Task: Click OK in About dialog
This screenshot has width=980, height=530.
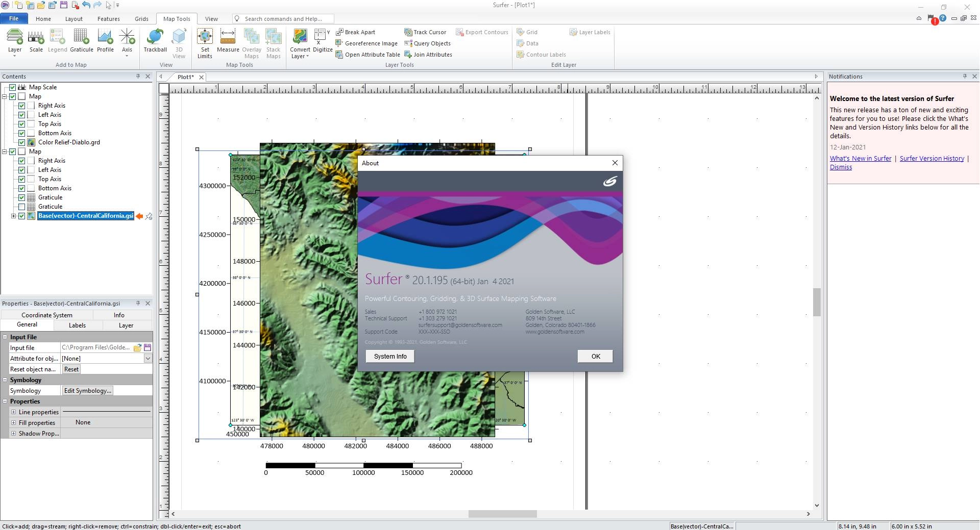Action: 595,356
